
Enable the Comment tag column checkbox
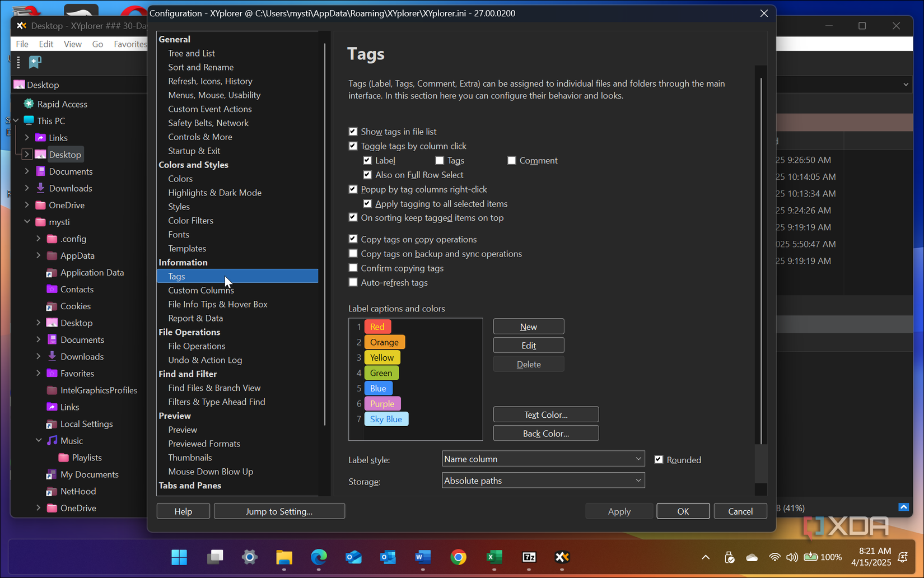pyautogui.click(x=511, y=160)
